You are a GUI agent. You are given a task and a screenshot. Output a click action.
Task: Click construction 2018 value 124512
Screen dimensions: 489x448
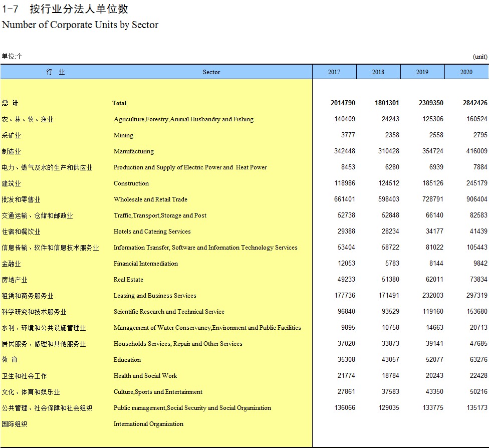[389, 183]
